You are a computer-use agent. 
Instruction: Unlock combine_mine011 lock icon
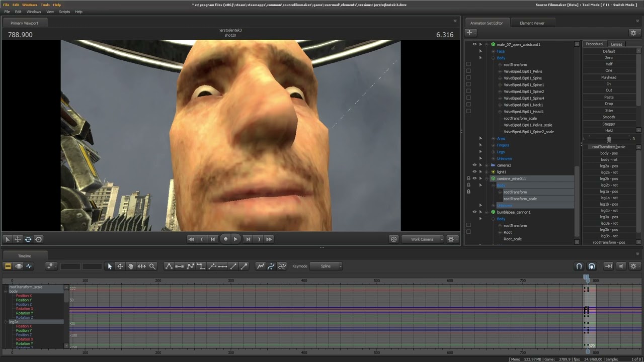[468, 178]
